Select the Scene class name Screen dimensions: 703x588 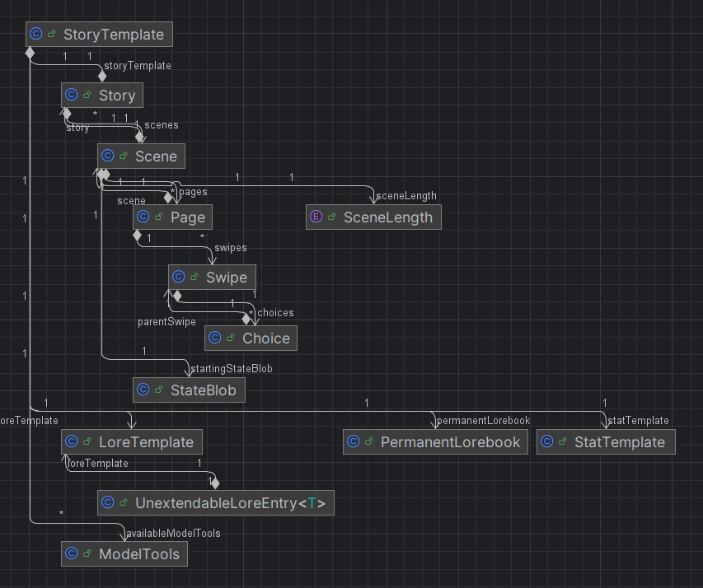click(x=156, y=156)
